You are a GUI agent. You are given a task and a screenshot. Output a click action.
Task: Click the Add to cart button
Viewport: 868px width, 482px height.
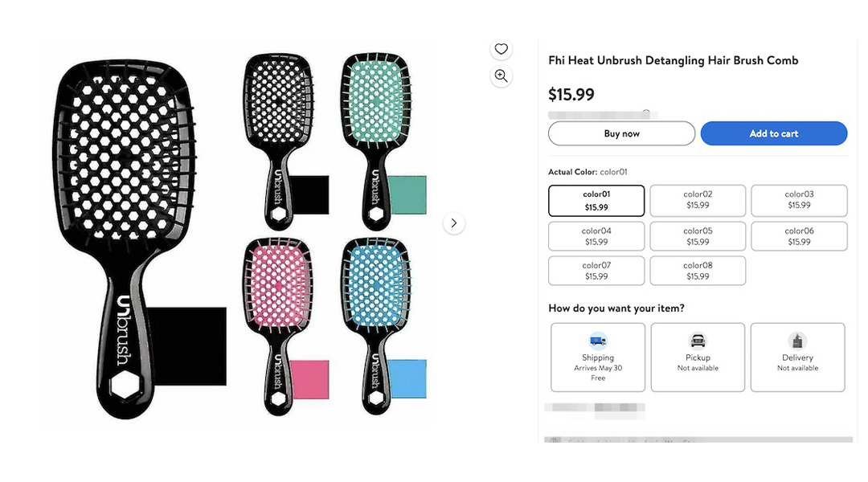pyautogui.click(x=774, y=133)
